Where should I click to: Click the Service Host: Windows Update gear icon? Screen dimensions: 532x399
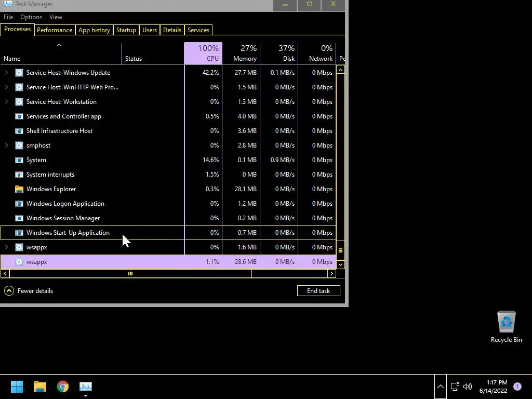19,73
